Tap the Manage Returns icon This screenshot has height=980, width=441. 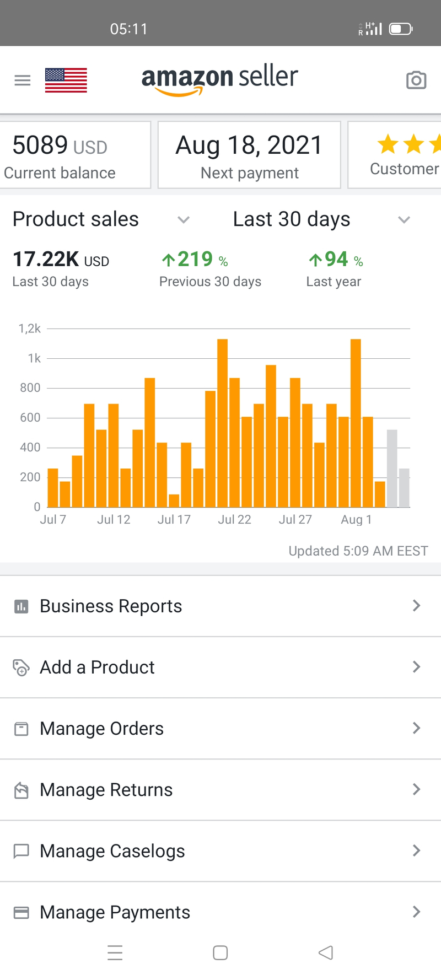[x=21, y=790]
